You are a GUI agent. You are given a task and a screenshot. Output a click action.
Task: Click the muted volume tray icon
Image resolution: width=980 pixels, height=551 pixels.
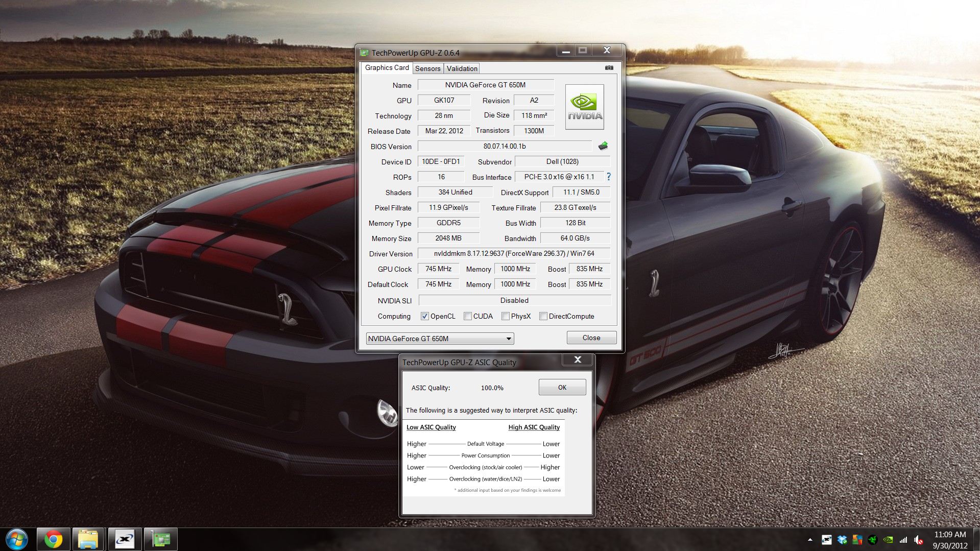[919, 539]
